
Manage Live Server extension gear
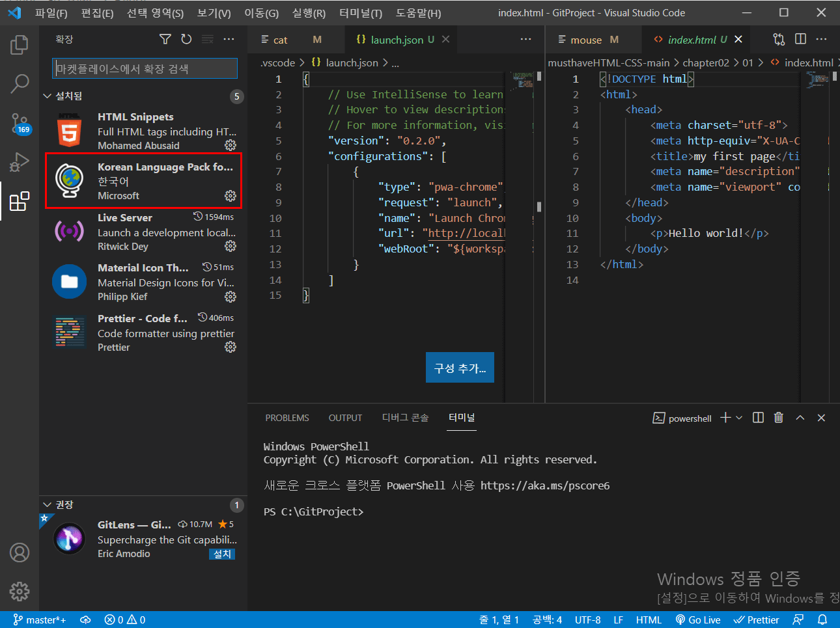click(x=231, y=246)
